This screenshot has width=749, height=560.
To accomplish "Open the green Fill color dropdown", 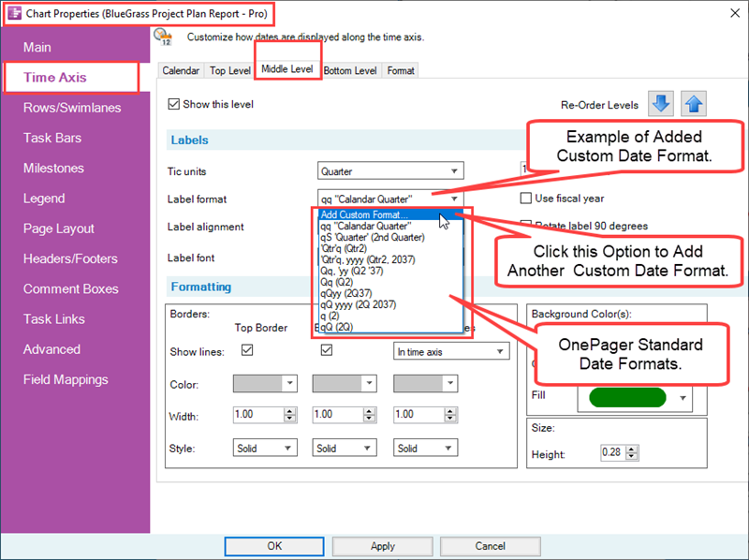I will pos(635,398).
